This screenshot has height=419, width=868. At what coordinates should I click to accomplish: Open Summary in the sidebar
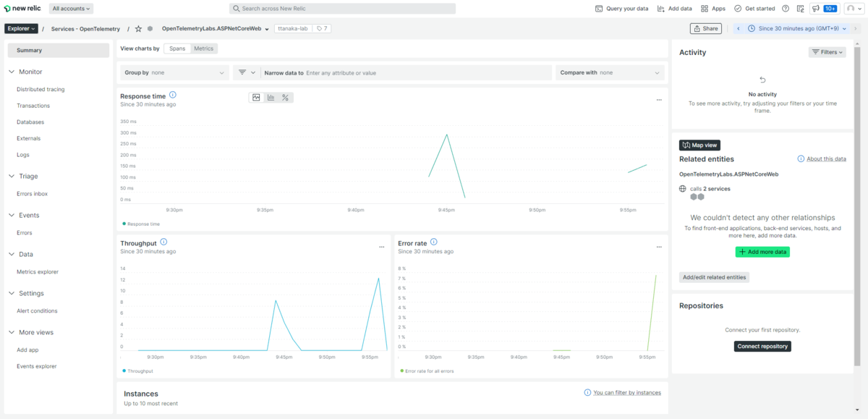click(x=59, y=51)
